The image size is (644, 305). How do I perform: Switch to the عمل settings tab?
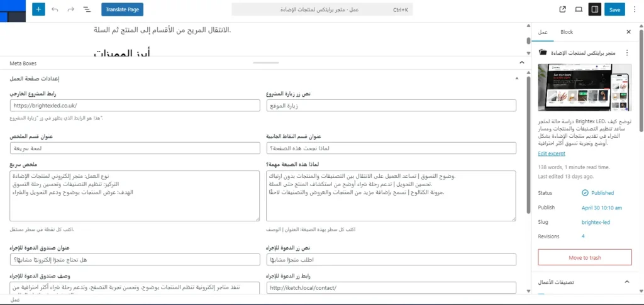(543, 32)
